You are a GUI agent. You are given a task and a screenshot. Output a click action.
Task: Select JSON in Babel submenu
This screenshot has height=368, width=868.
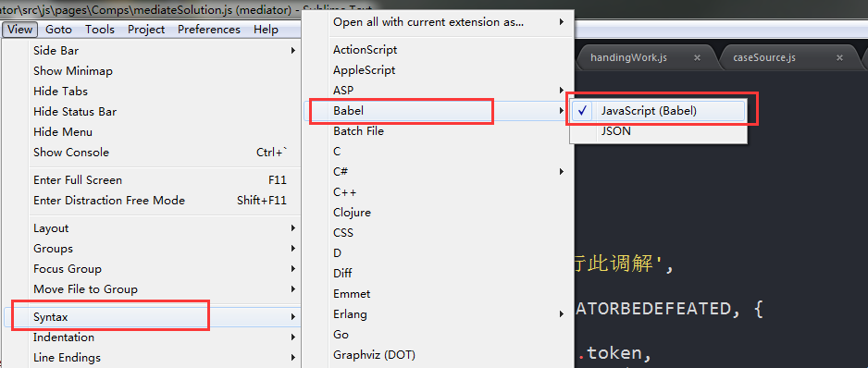657,131
